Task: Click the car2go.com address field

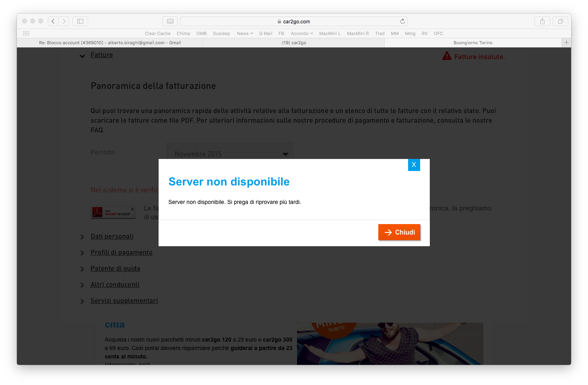Action: coord(294,21)
